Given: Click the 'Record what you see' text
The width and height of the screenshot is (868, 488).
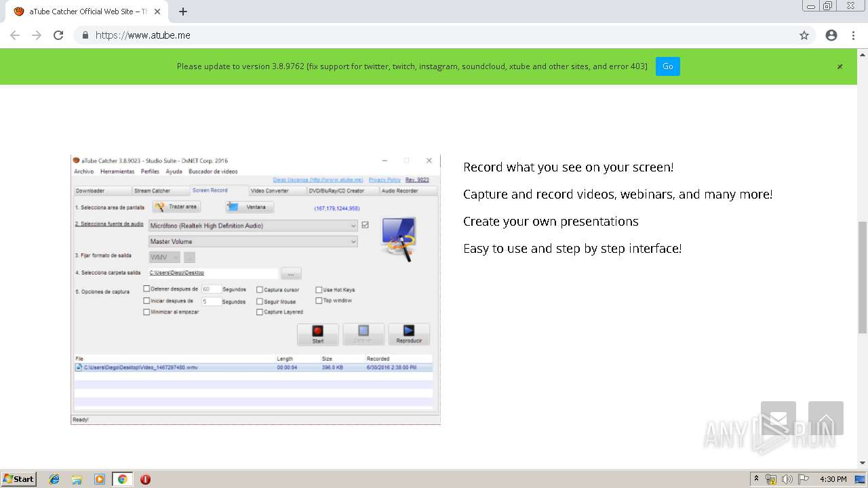Looking at the screenshot, I should coord(568,167).
